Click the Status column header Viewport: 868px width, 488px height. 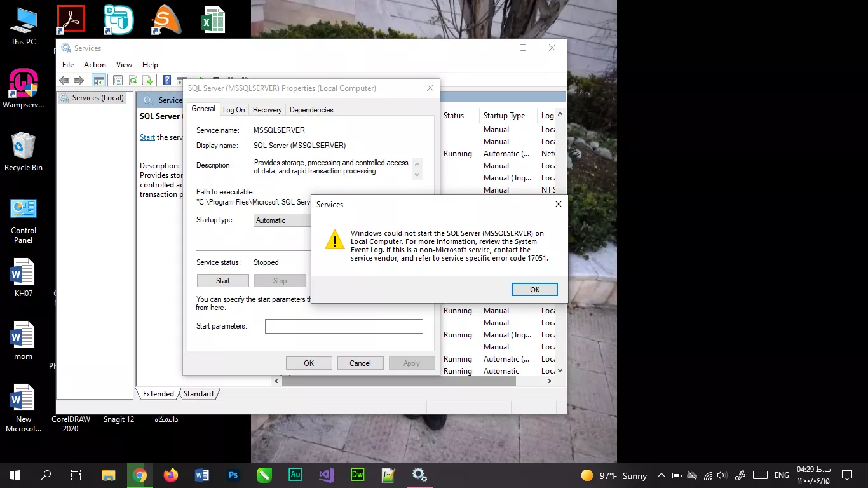coord(454,116)
